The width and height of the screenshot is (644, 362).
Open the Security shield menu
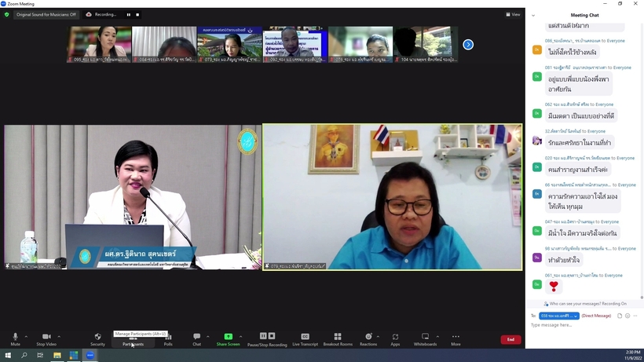(97, 339)
